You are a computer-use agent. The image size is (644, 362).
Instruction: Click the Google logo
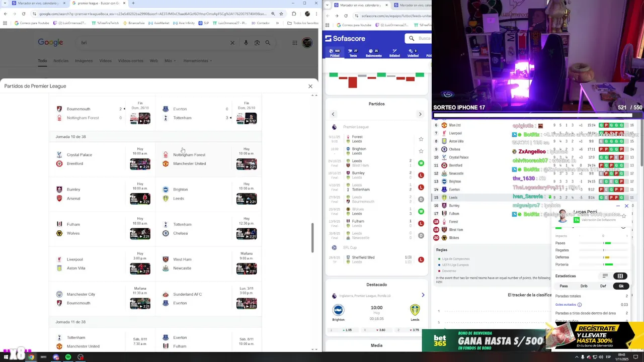(50, 43)
